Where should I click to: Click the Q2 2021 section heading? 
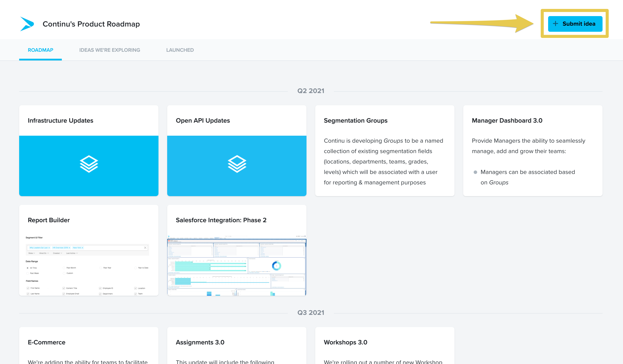click(x=311, y=91)
